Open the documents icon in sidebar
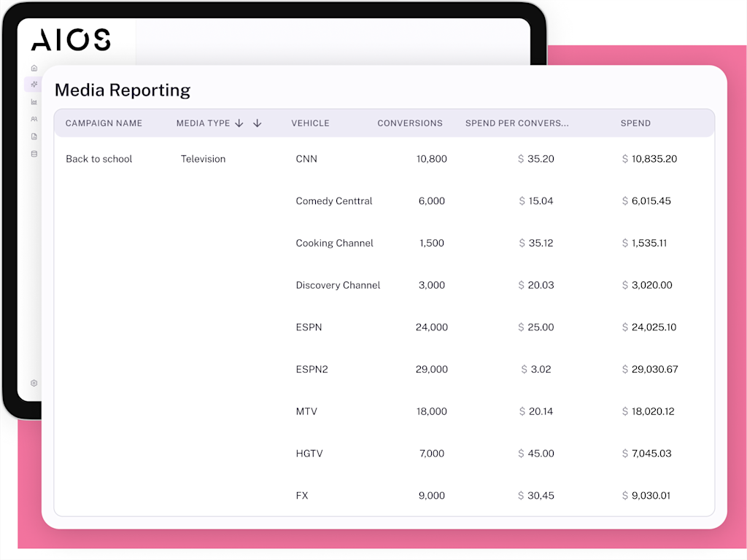This screenshot has height=560, width=747. [x=34, y=136]
